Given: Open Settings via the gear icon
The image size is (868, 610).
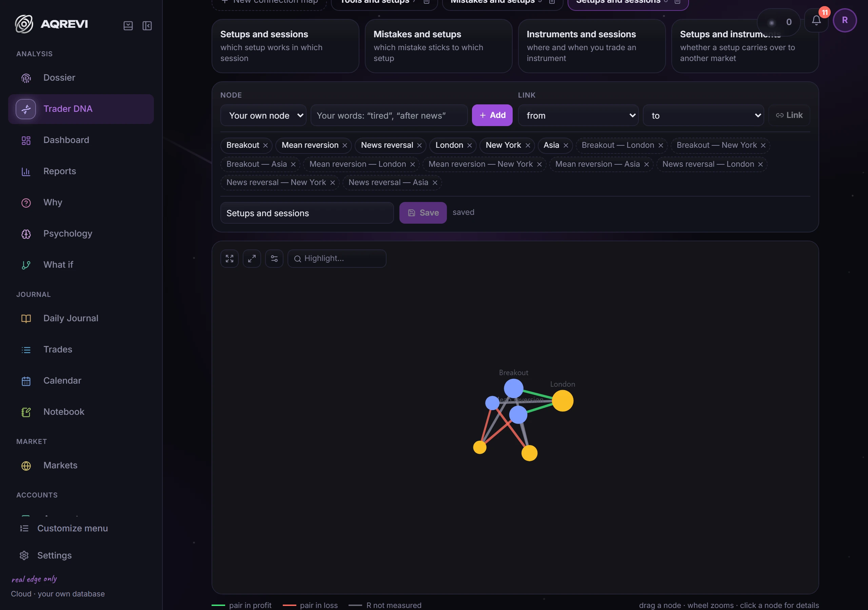Looking at the screenshot, I should tap(24, 555).
